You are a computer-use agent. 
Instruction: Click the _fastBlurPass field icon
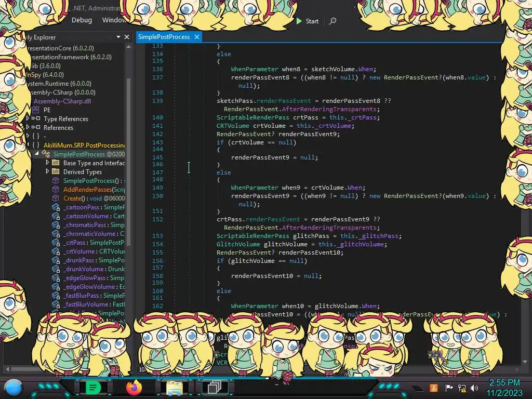(x=56, y=295)
